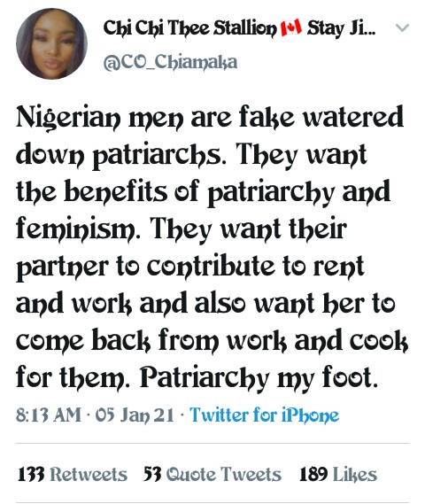Click the 8:13 AM timestamp

coord(49,415)
